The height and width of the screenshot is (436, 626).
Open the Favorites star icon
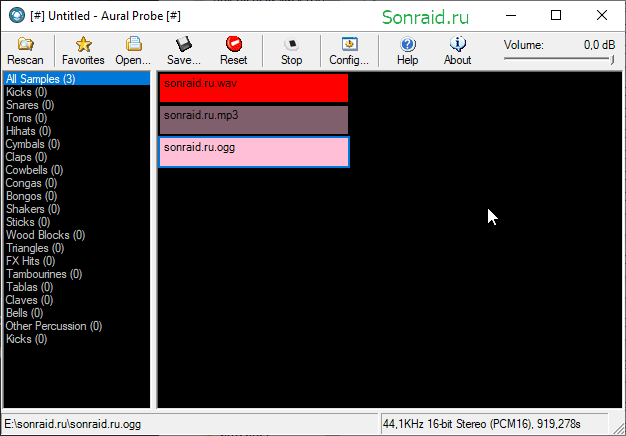[x=83, y=44]
